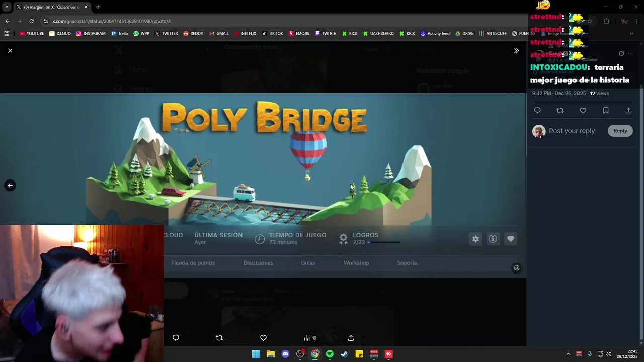Open OBS Studio from the taskbar
This screenshot has height=362, width=644.
[300, 354]
